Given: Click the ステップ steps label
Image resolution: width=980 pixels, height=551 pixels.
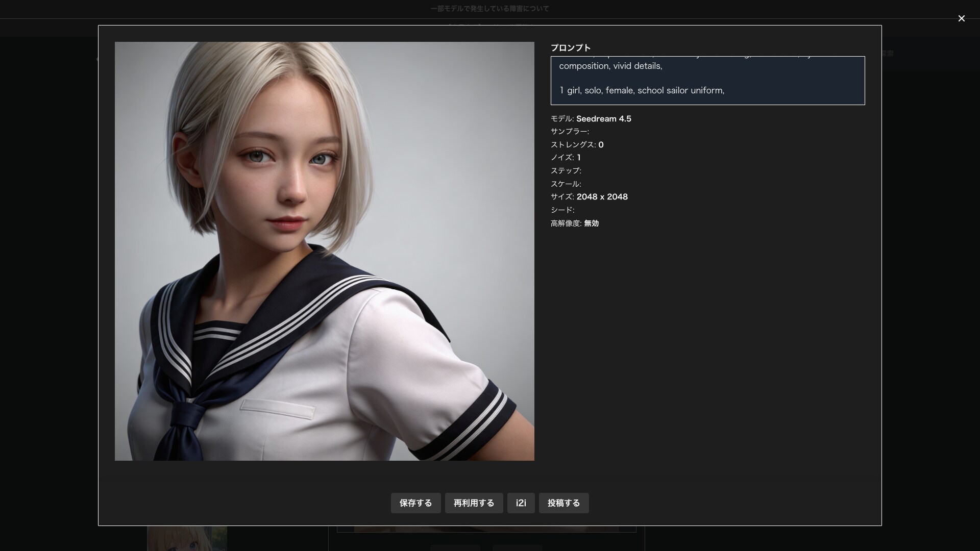Looking at the screenshot, I should [x=566, y=171].
